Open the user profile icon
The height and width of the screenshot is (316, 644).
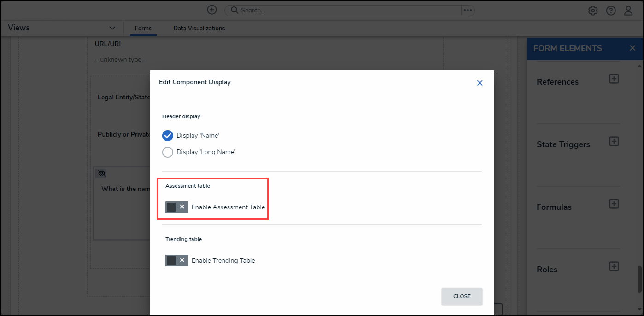628,11
